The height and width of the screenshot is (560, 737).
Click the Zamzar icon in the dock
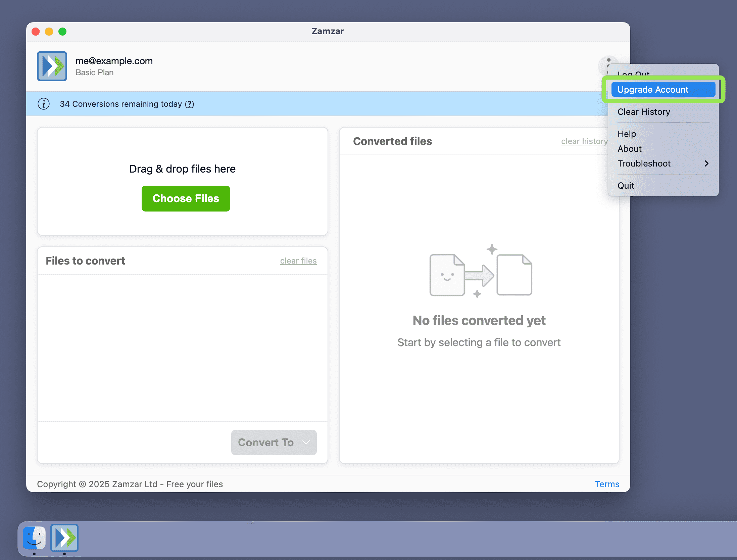click(64, 538)
